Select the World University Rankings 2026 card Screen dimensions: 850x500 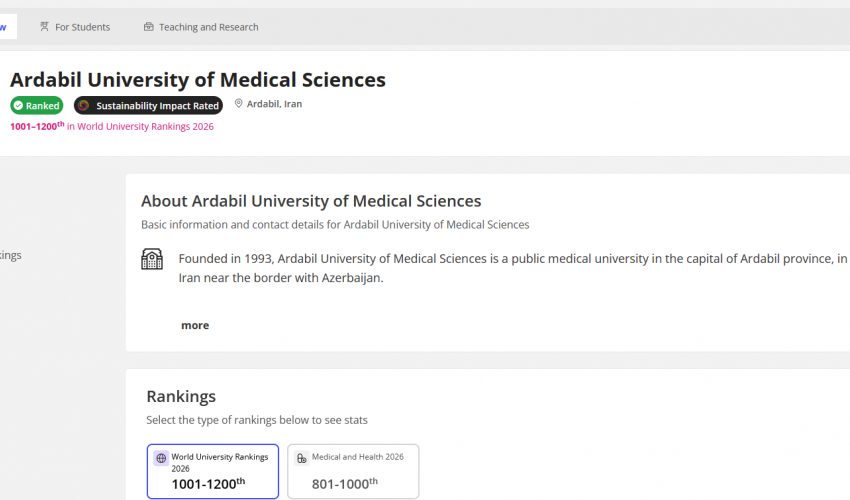coord(213,471)
